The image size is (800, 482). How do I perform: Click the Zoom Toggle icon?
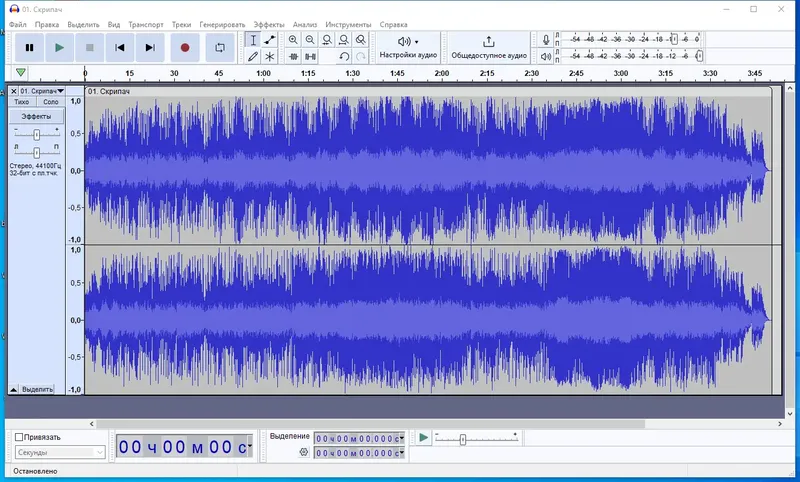(x=361, y=40)
